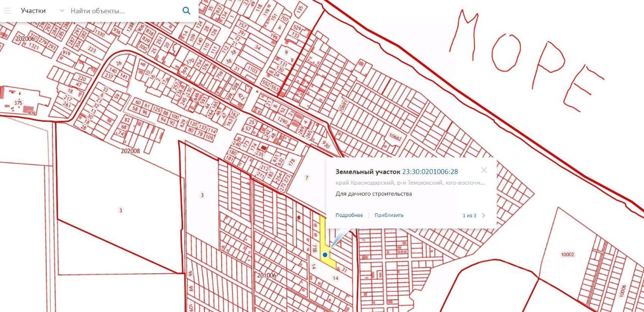
Task: Focus the Найти объекты search field
Action: click(x=123, y=11)
